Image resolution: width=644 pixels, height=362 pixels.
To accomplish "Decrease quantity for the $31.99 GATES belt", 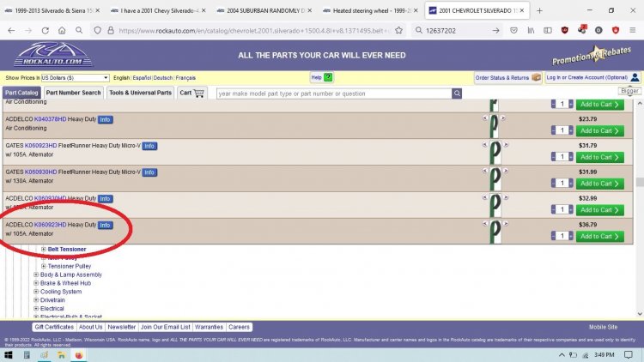I will [x=554, y=183].
